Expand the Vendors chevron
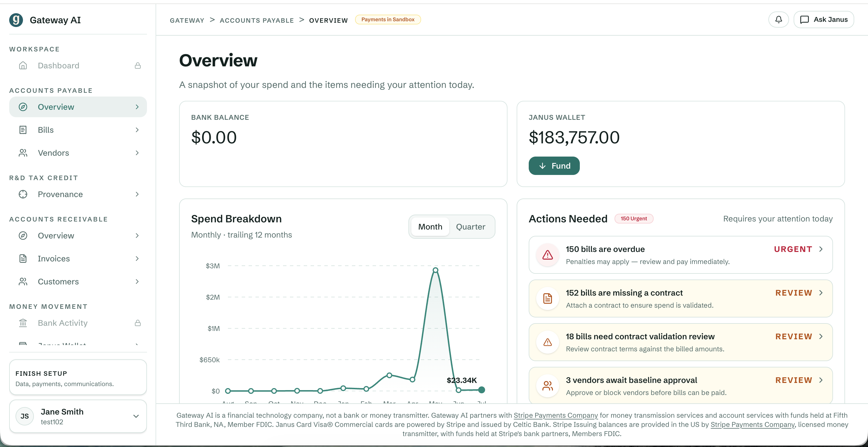Image resolution: width=868 pixels, height=447 pixels. pyautogui.click(x=137, y=153)
